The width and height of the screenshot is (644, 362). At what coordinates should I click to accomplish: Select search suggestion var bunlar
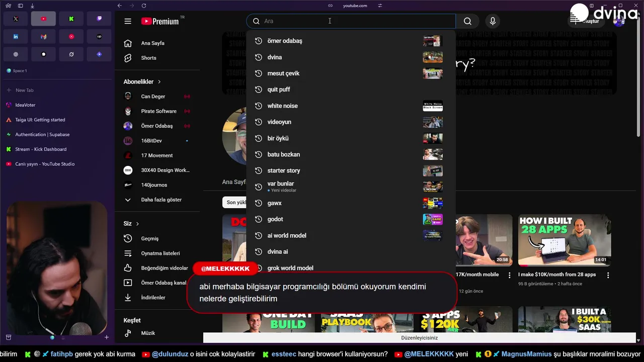click(351, 187)
